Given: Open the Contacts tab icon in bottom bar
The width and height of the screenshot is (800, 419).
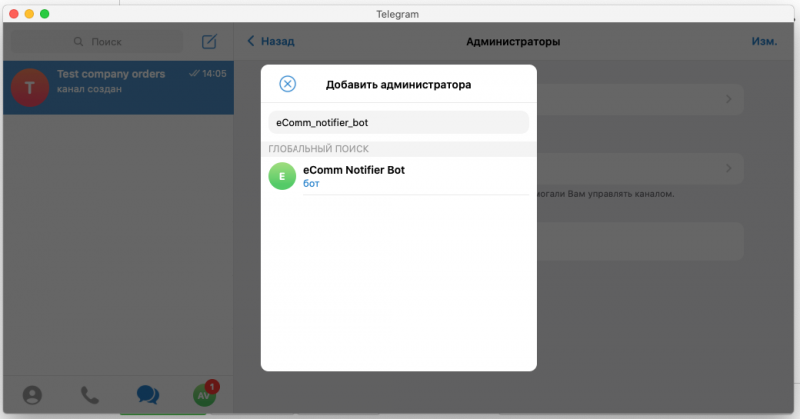Looking at the screenshot, I should pos(33,394).
